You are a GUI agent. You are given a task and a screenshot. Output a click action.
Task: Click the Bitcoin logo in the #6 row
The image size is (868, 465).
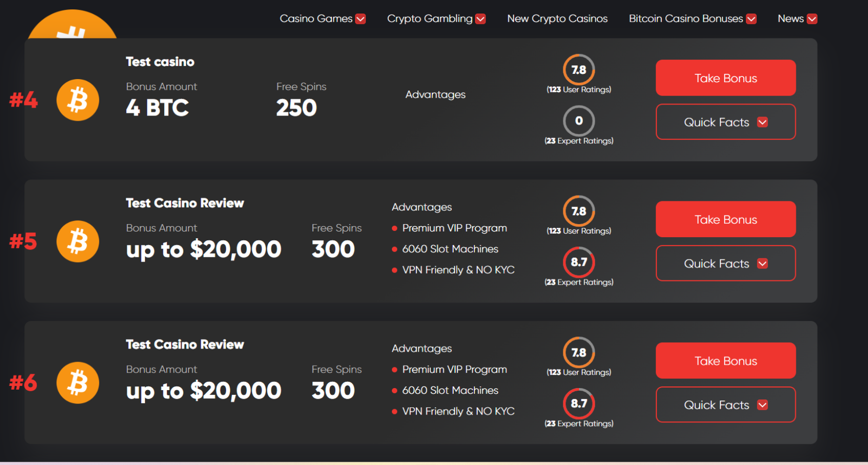coord(78,383)
